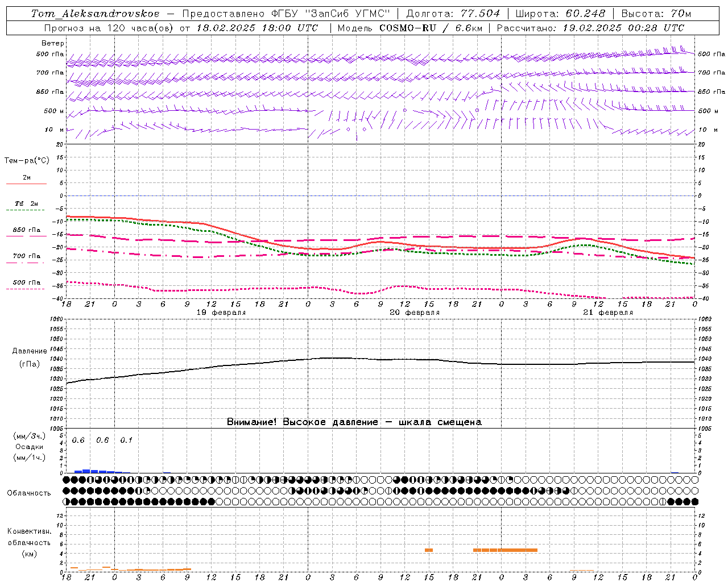The image size is (728, 582).
Task: Click the date label 19 февраля
Action: click(x=221, y=313)
